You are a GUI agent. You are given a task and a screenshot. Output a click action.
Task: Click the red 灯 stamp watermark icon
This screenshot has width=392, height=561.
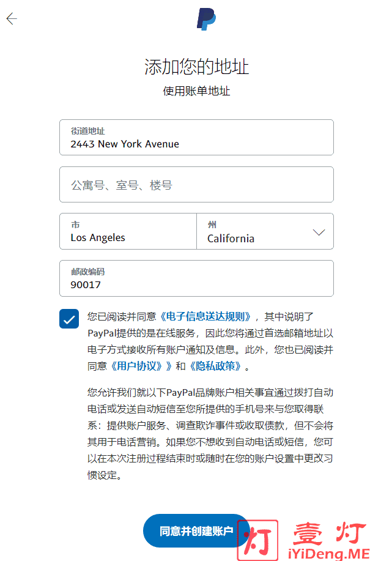point(258,541)
